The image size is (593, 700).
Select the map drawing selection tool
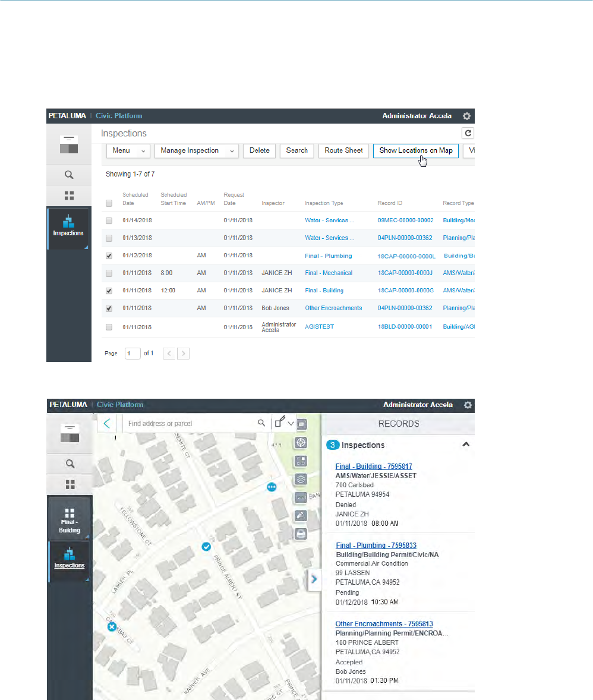(279, 422)
